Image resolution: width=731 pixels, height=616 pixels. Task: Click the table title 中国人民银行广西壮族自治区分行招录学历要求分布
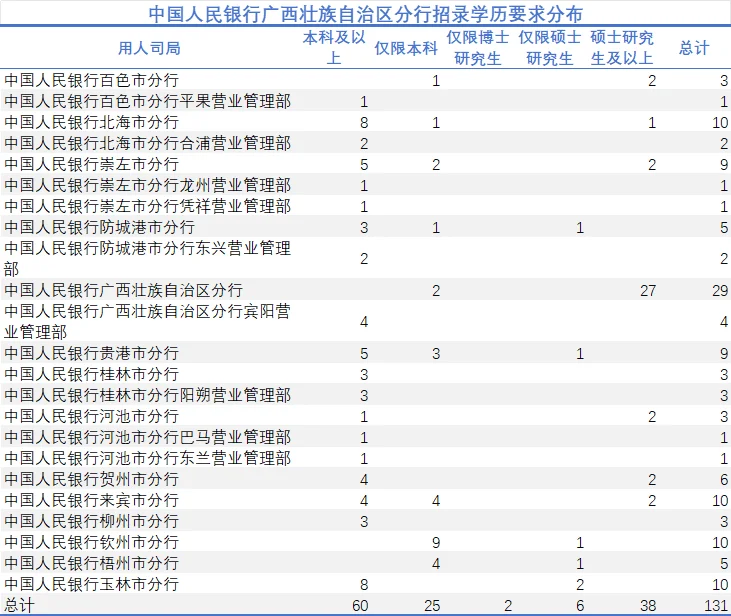pos(366,14)
